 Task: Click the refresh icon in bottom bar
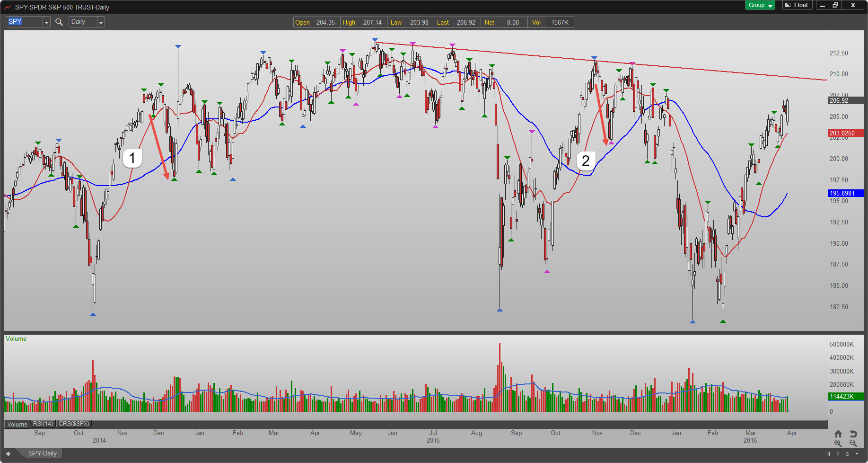coord(847,454)
